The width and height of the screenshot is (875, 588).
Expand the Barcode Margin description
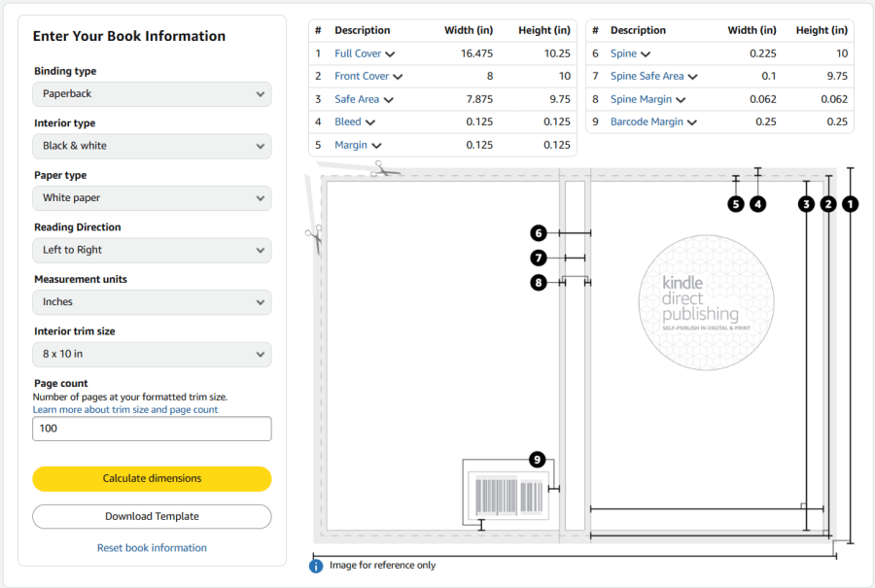click(x=653, y=122)
